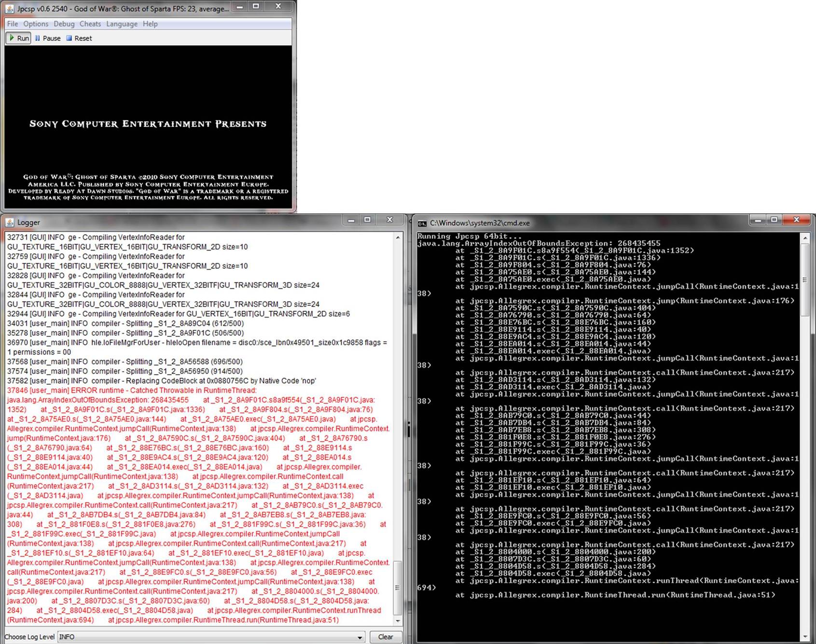Click the 'Running Jpcsp 64bit...' line in cmd

[x=469, y=236]
